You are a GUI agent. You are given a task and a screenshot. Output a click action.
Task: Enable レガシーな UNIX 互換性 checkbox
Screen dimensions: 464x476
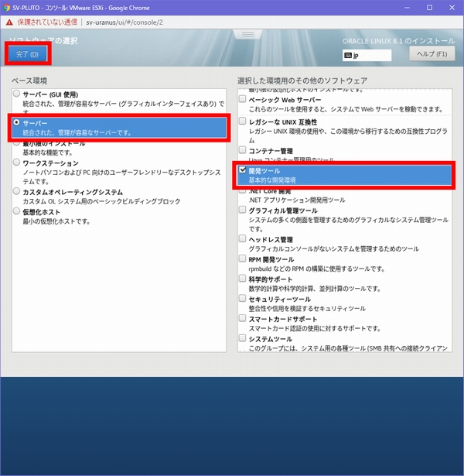tap(242, 121)
